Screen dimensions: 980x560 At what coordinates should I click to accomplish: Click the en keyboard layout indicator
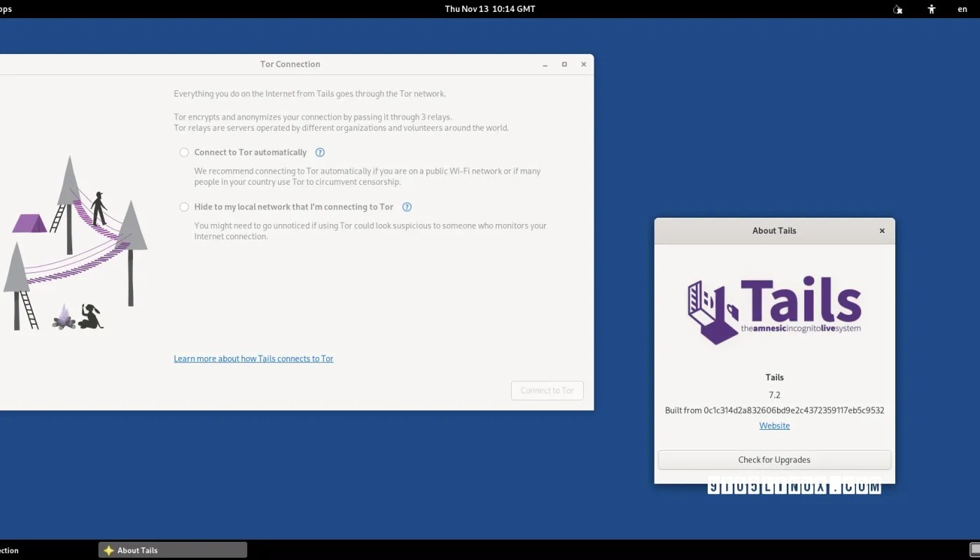pos(962,9)
